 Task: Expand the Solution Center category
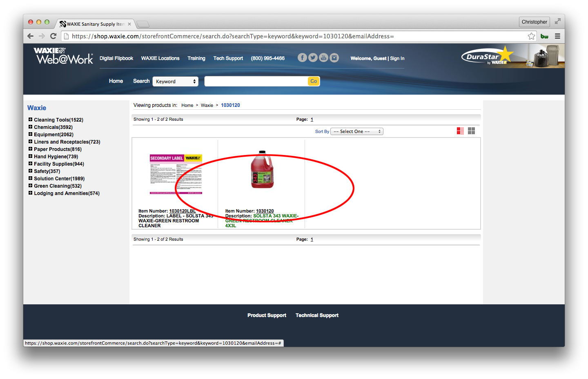tap(30, 178)
